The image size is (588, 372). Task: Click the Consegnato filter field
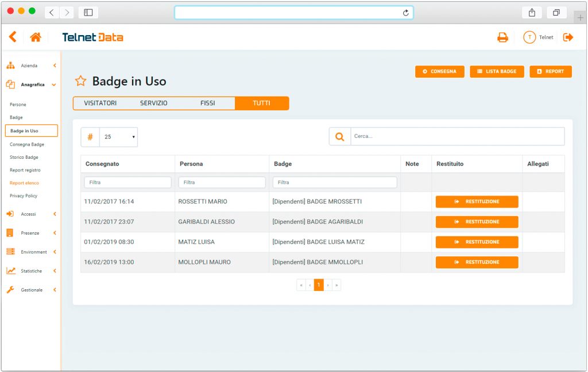[x=128, y=182]
